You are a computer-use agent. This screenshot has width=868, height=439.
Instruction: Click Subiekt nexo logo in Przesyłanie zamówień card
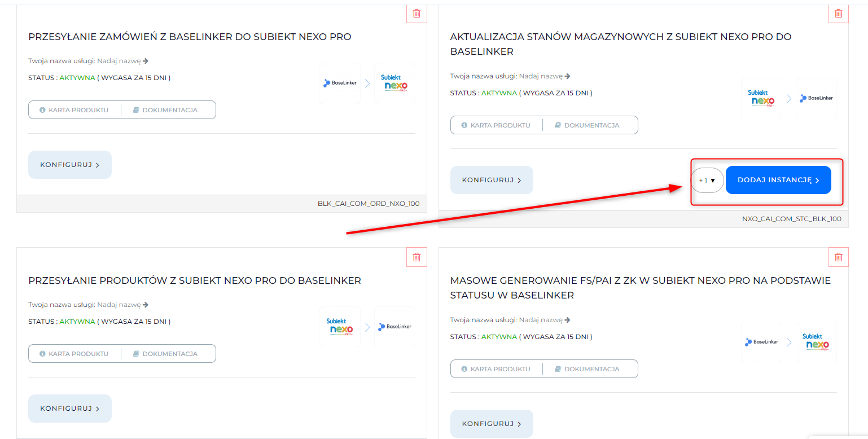[394, 83]
